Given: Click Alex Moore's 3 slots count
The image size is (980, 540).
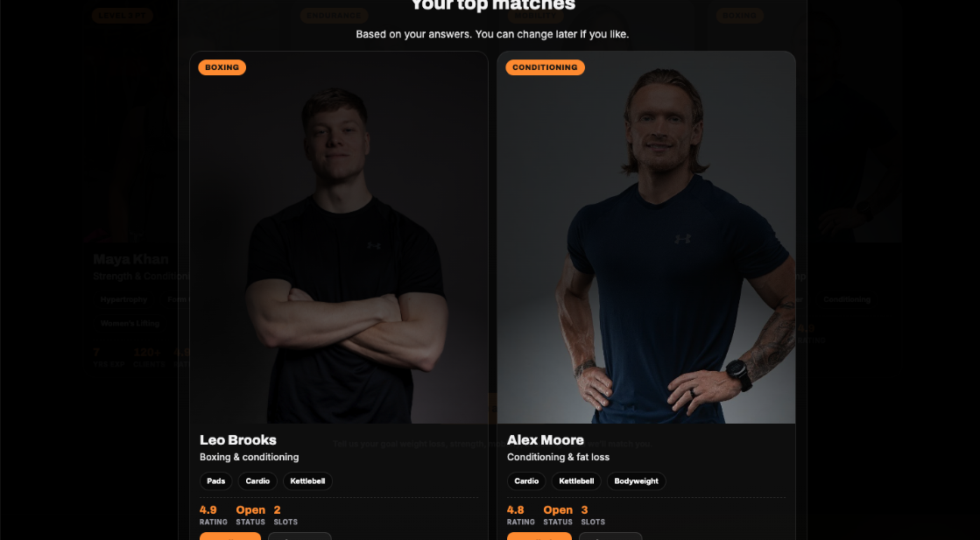Looking at the screenshot, I should click(584, 510).
